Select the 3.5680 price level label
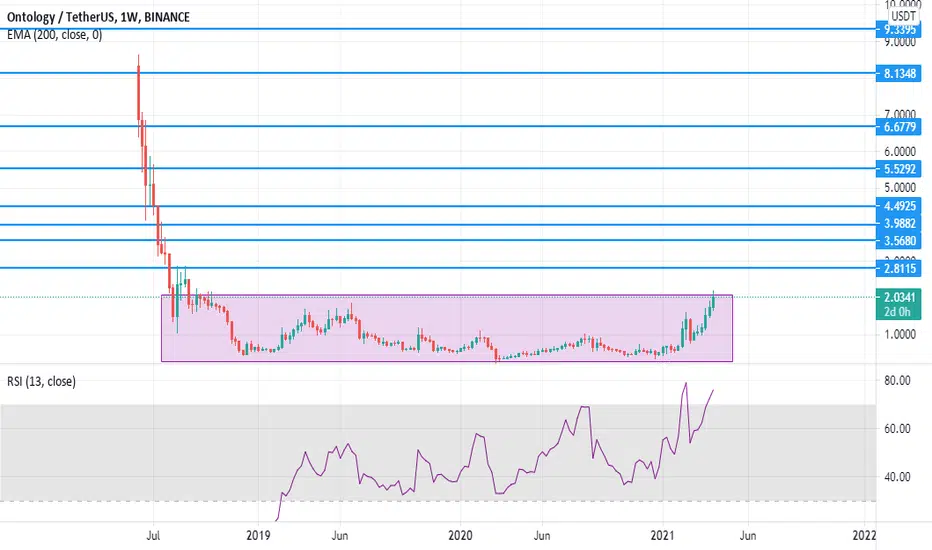This screenshot has width=932, height=550. point(899,241)
